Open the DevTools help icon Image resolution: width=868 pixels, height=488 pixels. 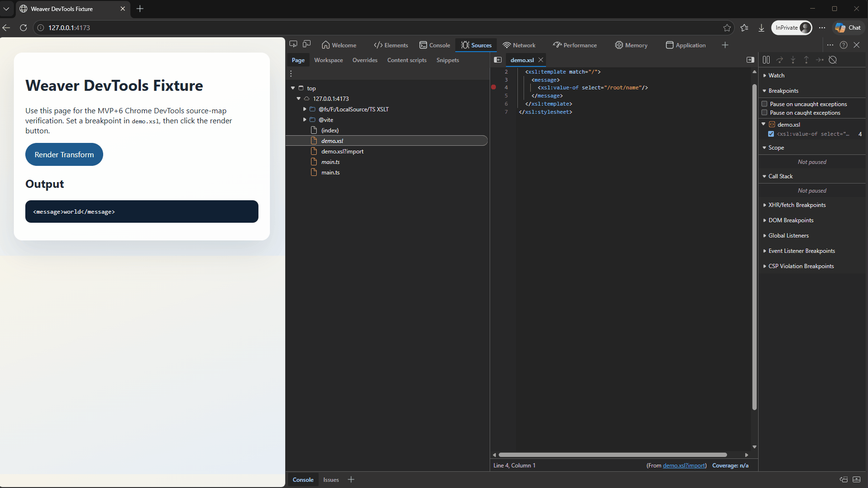(844, 45)
